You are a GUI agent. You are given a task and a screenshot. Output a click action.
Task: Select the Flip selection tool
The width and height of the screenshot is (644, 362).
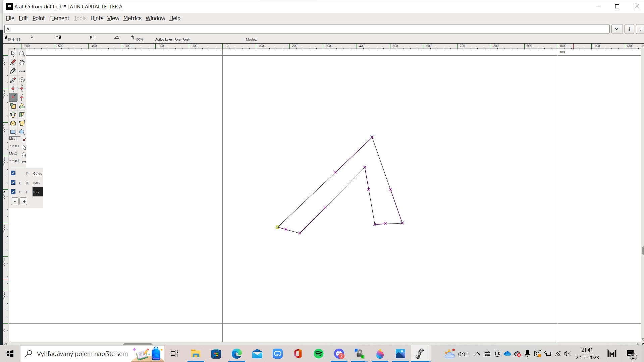[13, 115]
